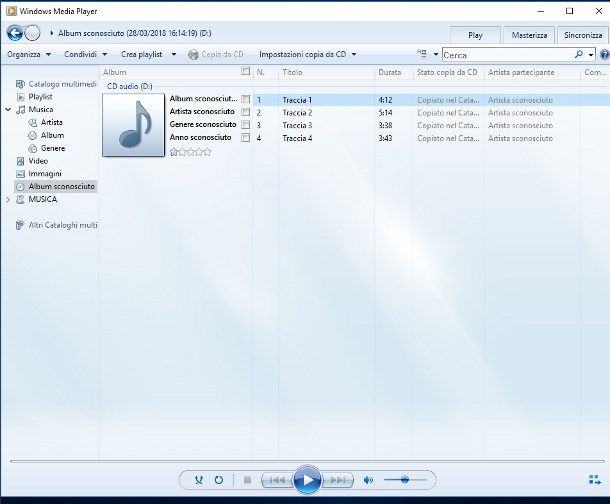The height and width of the screenshot is (504, 610).
Task: Click the Genere icon in sidebar
Action: coord(33,148)
